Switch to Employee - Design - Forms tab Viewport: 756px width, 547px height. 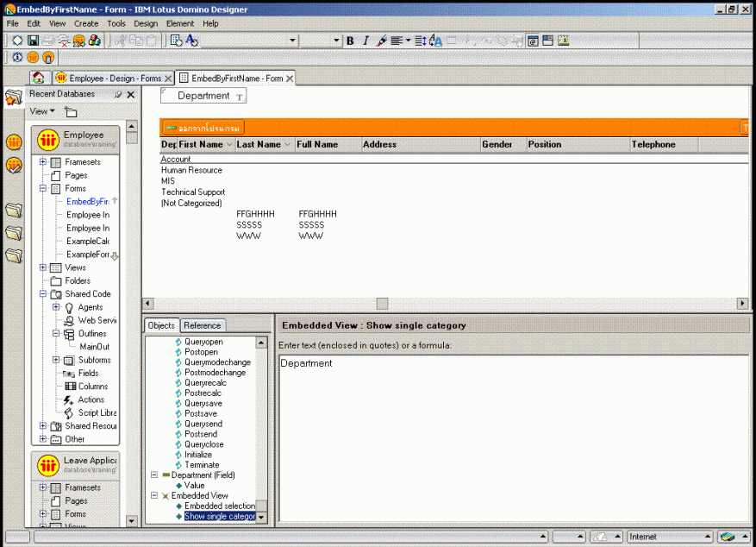tap(114, 79)
